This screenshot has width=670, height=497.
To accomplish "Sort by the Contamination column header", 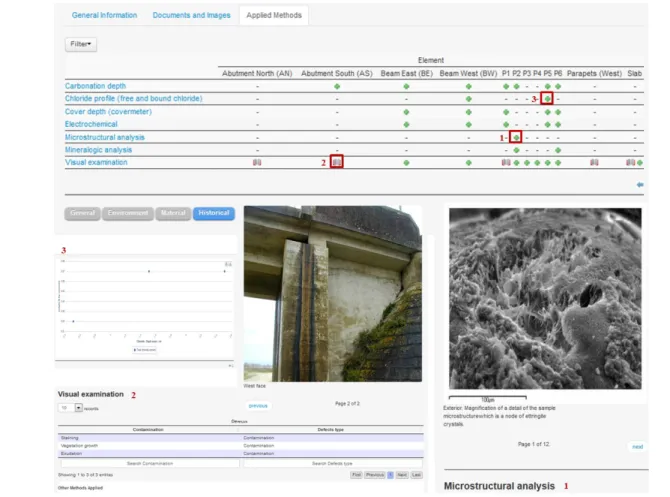I will [148, 429].
